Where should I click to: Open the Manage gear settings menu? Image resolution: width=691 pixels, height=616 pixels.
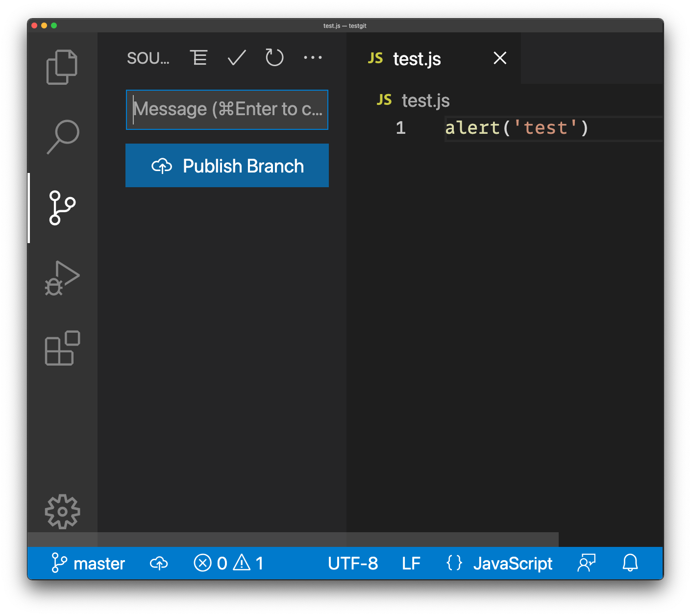(62, 511)
